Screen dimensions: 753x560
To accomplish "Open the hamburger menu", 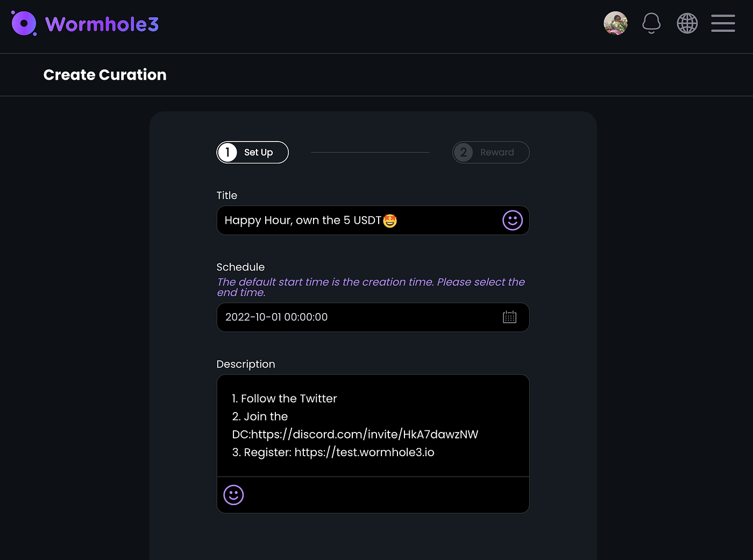I will (x=723, y=23).
